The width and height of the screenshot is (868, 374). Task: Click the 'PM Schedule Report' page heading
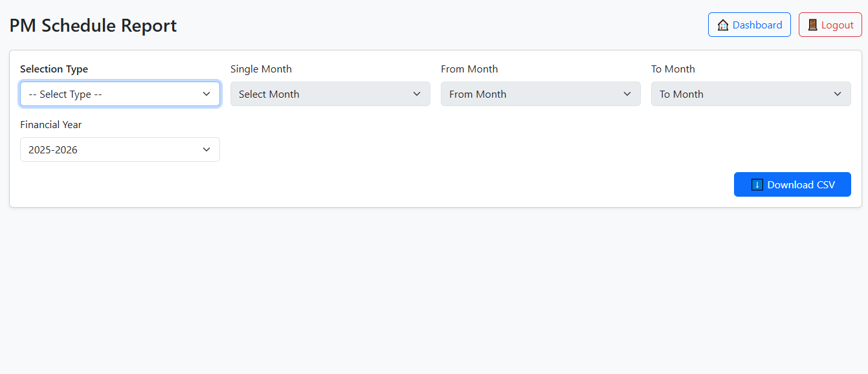93,26
